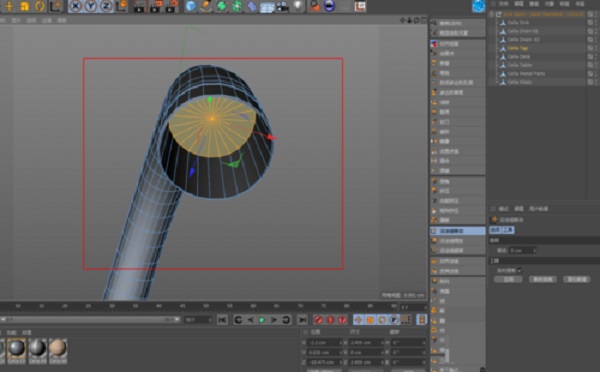Toggle parameter keyframe recording icon

[x=394, y=320]
